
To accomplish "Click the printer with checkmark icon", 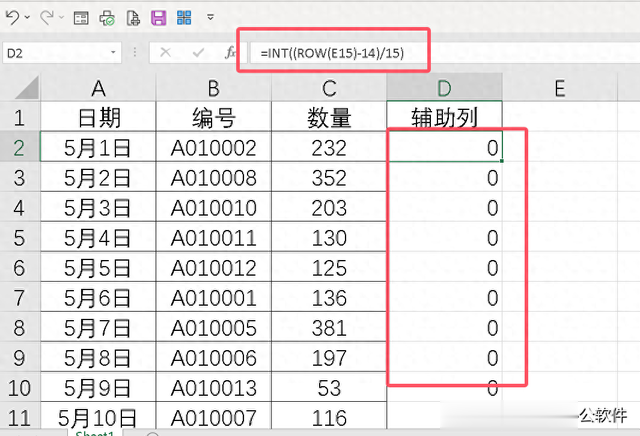I will pos(107,18).
